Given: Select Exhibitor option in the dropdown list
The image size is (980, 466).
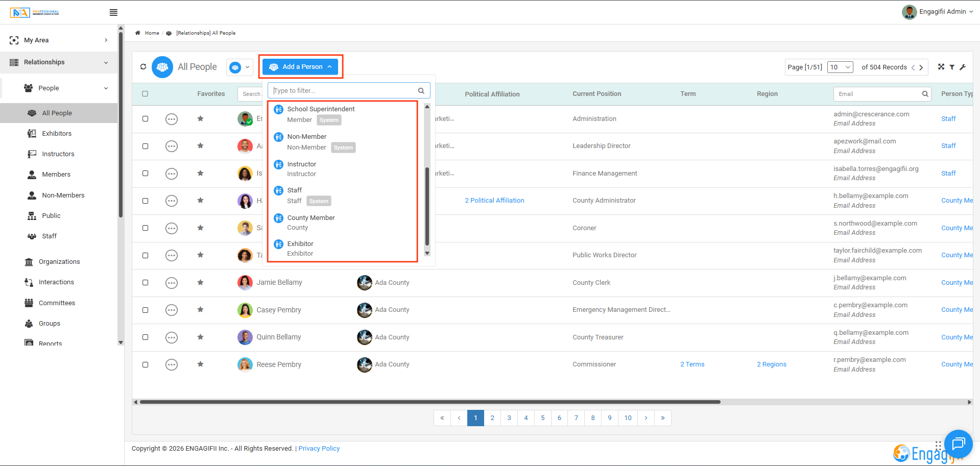Looking at the screenshot, I should [300, 244].
